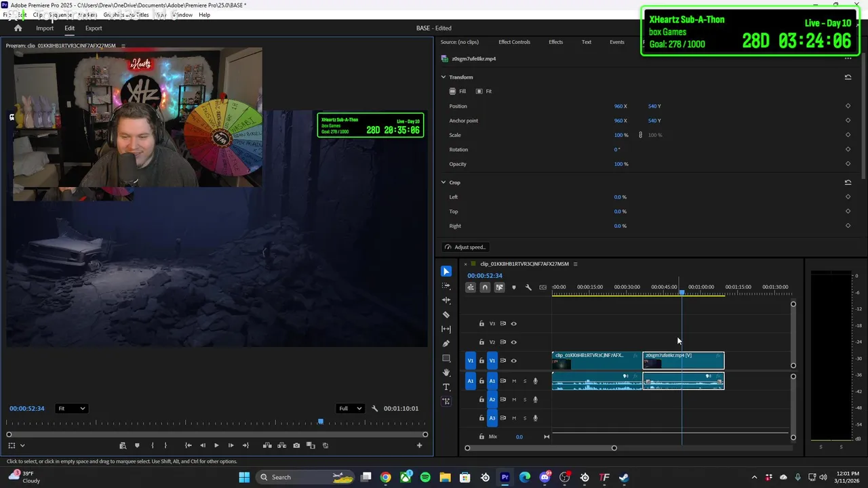The width and height of the screenshot is (868, 488).
Task: Add a keyframe for Opacity
Action: (848, 164)
